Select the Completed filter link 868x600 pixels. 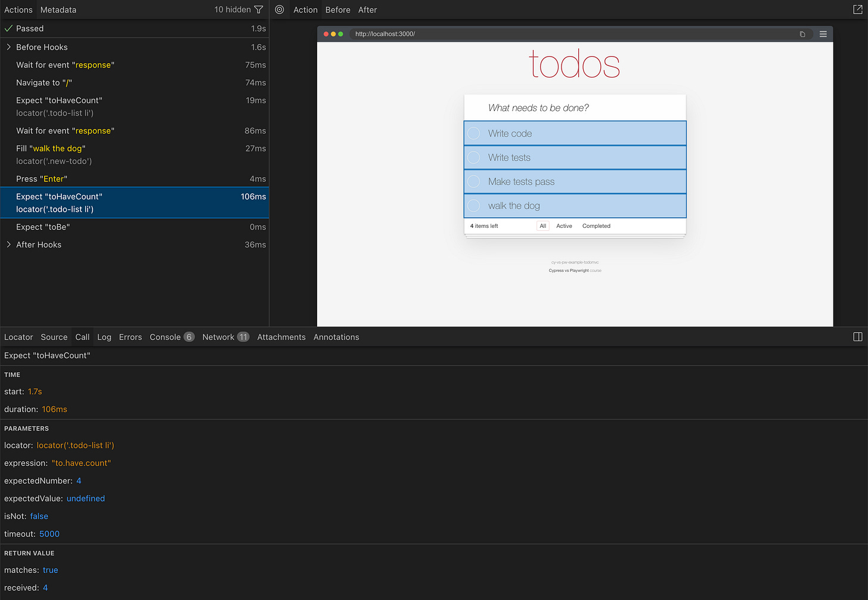point(596,226)
